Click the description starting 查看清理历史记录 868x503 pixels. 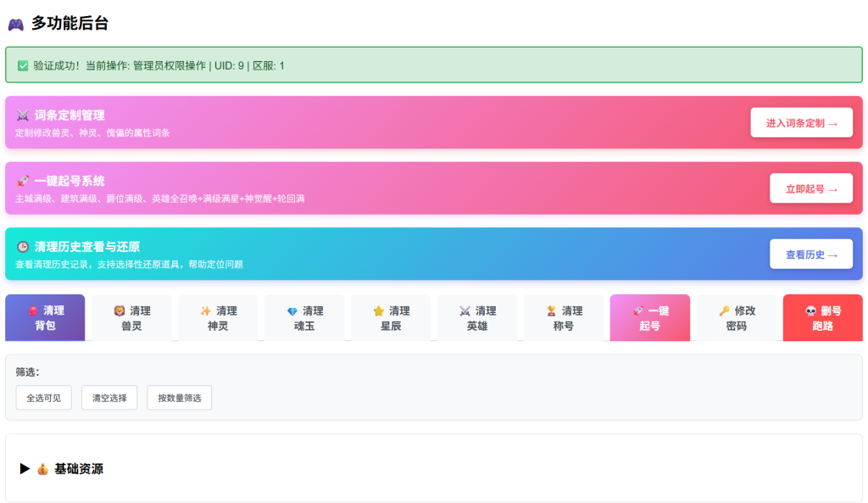point(129,265)
